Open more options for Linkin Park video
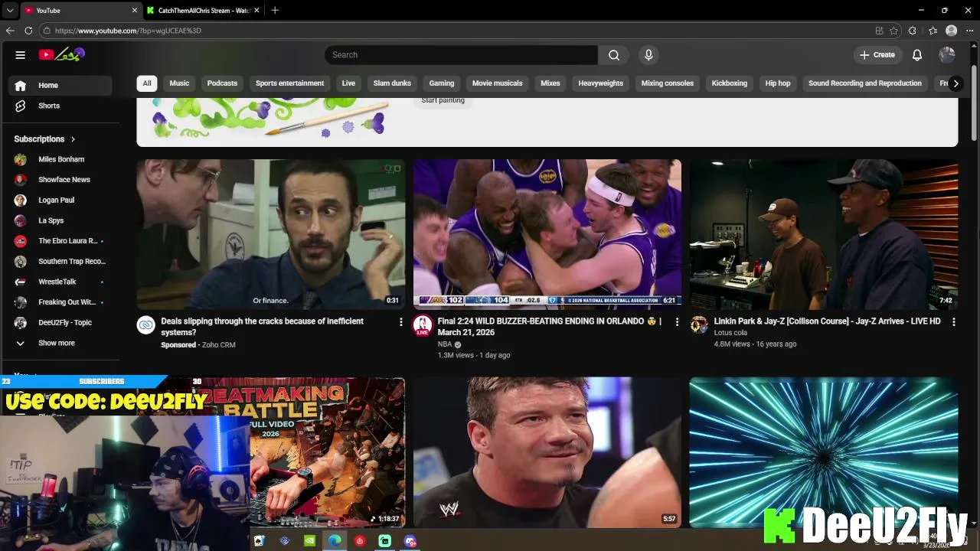Viewport: 980px width, 551px height. [953, 322]
